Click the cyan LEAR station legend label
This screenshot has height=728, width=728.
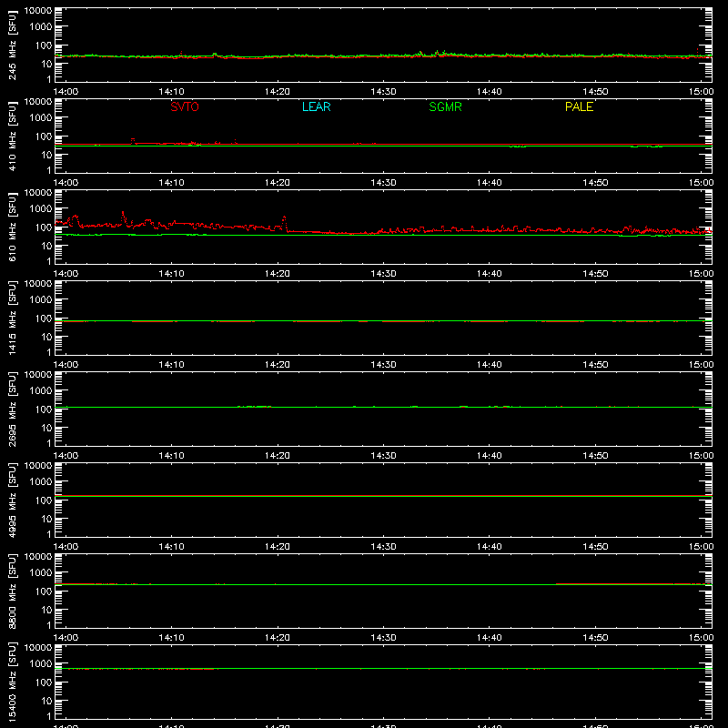point(316,106)
